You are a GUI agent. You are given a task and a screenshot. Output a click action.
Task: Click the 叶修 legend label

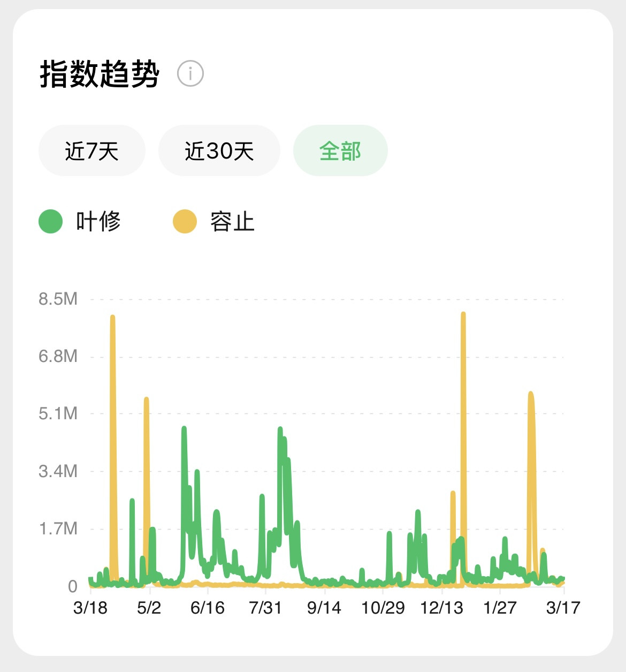[x=98, y=221]
